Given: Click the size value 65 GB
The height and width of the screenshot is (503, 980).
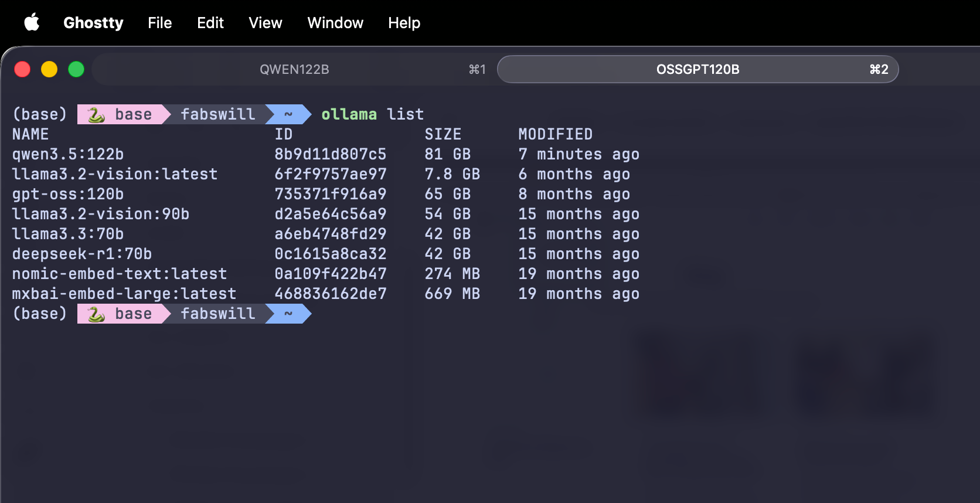Looking at the screenshot, I should pos(448,194).
